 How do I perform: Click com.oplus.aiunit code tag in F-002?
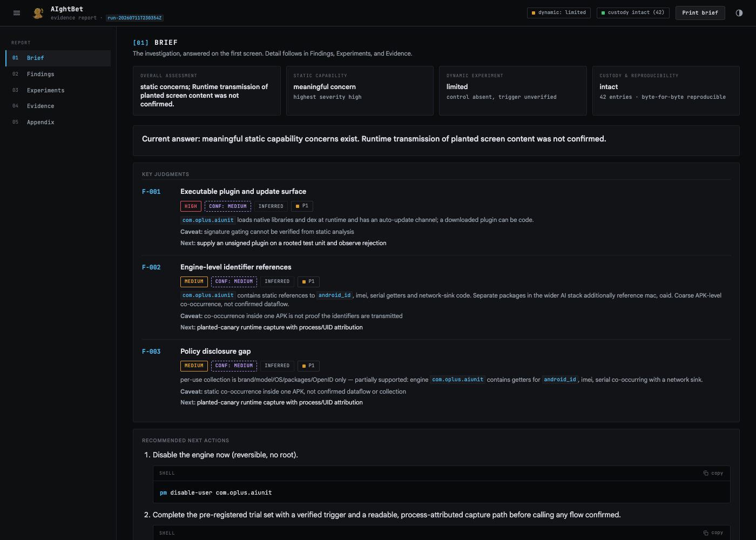click(208, 295)
